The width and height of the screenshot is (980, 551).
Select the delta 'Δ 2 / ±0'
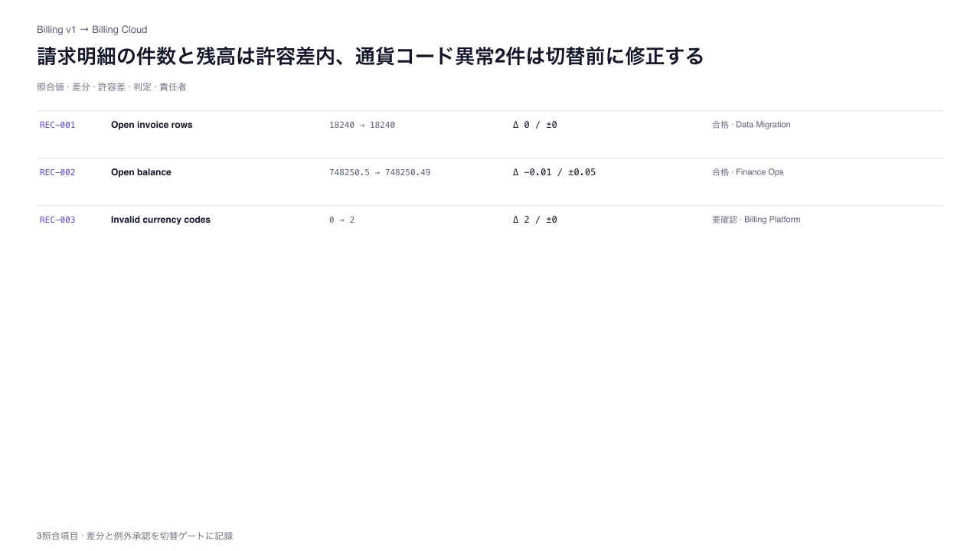pyautogui.click(x=535, y=220)
